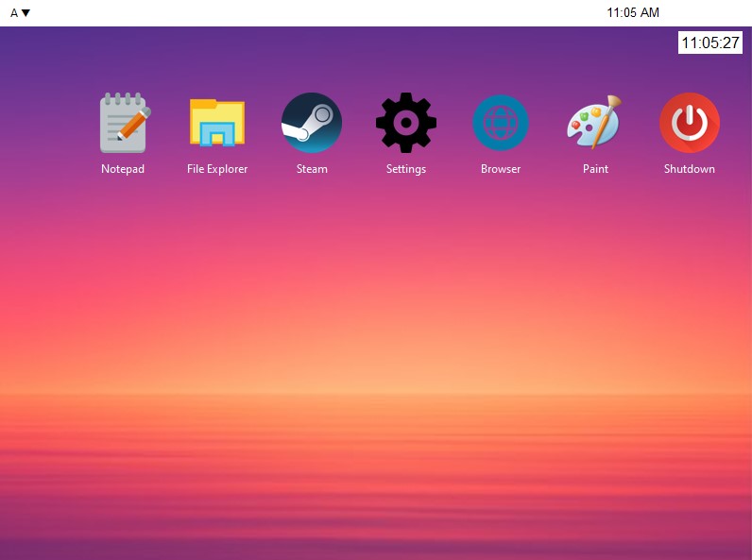Launch the Browser globe icon
This screenshot has height=560, width=752.
(x=501, y=123)
